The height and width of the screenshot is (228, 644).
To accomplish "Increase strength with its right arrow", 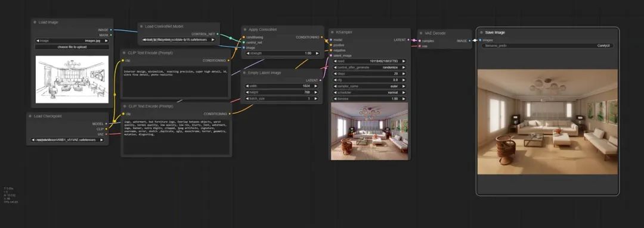I will click(x=317, y=54).
